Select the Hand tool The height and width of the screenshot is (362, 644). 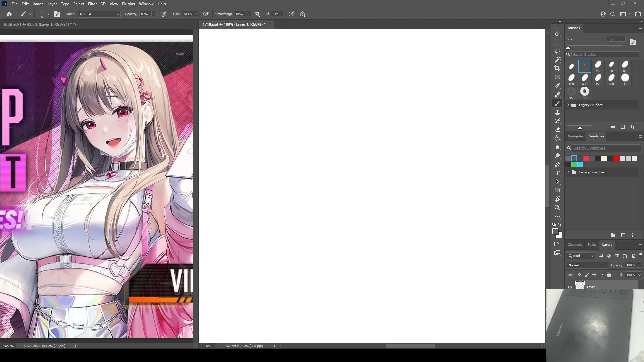coord(557,199)
